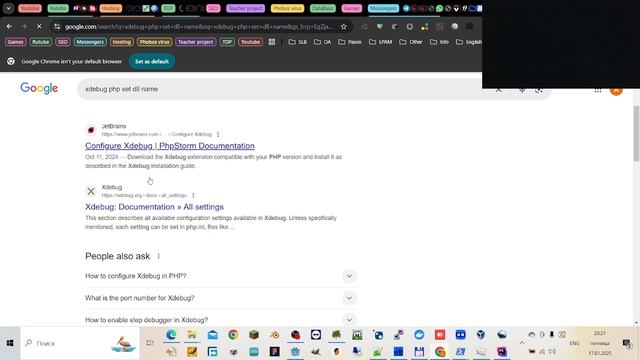
Task: Open TeamViewer from the taskbar
Action: (x=316, y=335)
